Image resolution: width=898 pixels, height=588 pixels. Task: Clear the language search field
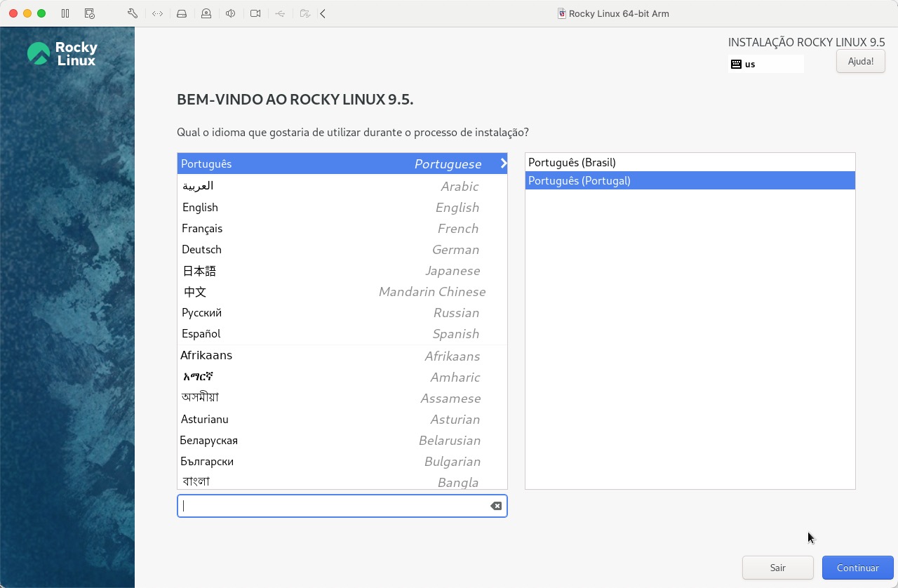coord(495,506)
